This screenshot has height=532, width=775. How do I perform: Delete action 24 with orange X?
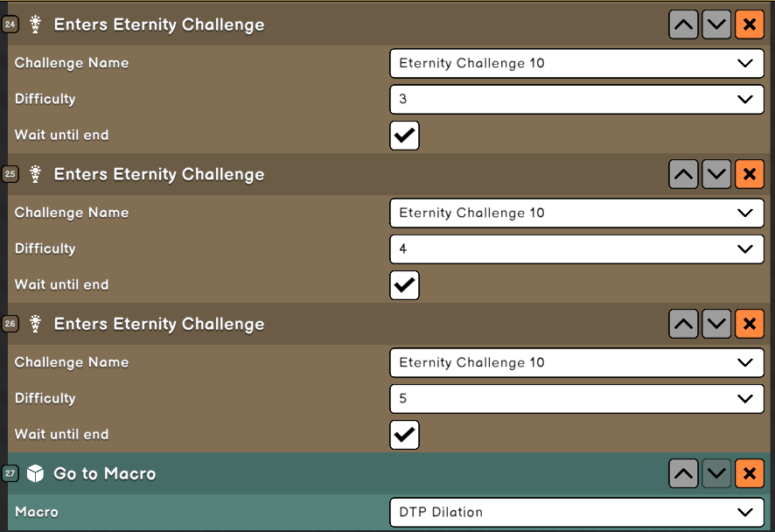(749, 25)
